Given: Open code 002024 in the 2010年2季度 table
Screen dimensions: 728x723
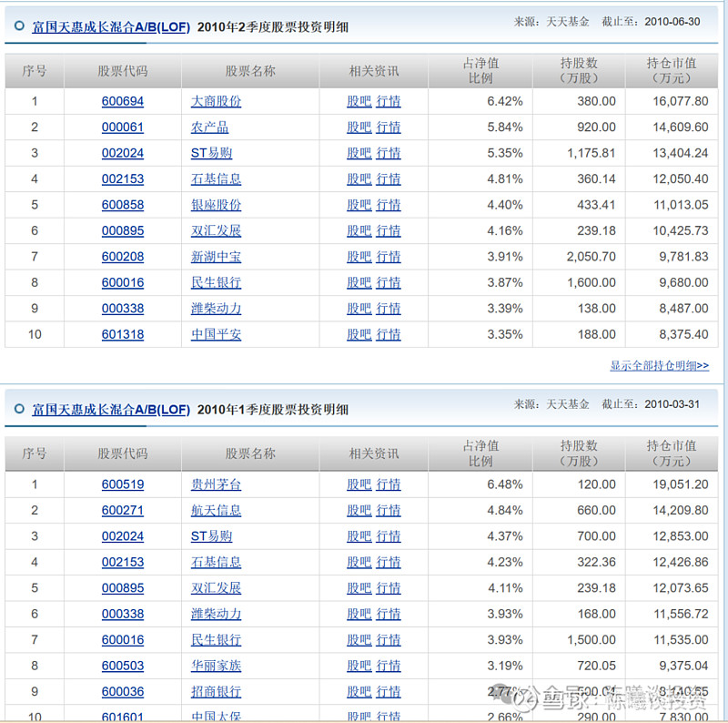Looking at the screenshot, I should point(123,153).
